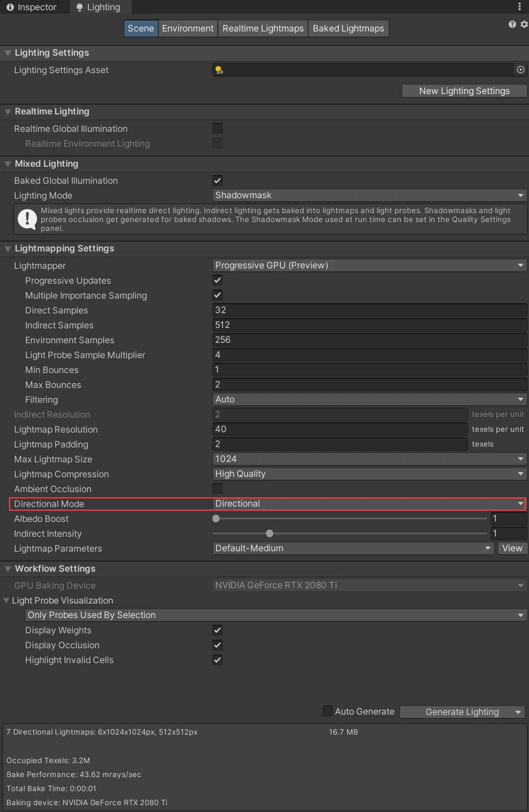Viewport: 529px width, 812px height.
Task: Click the Lightmap Resolution input field
Action: pyautogui.click(x=340, y=429)
